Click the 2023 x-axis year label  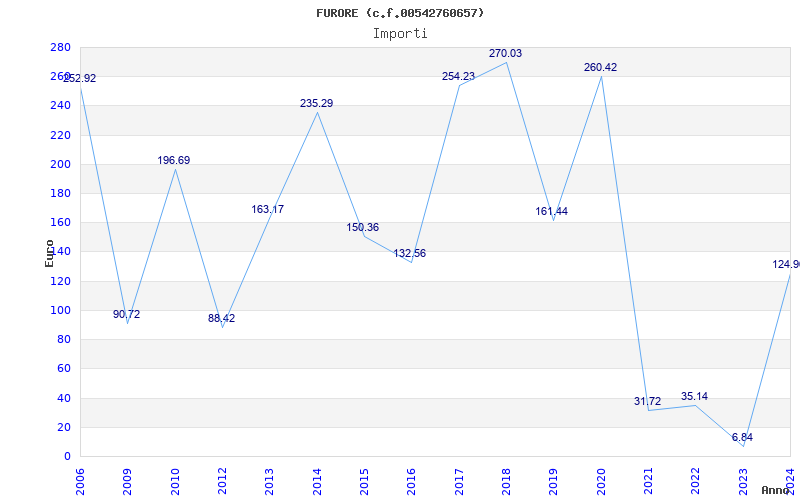pos(743,482)
